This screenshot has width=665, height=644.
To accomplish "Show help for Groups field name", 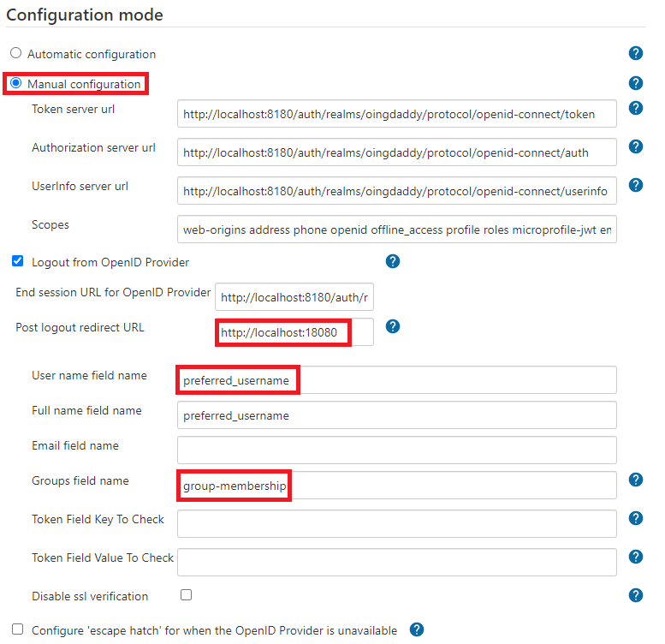I will pyautogui.click(x=635, y=480).
